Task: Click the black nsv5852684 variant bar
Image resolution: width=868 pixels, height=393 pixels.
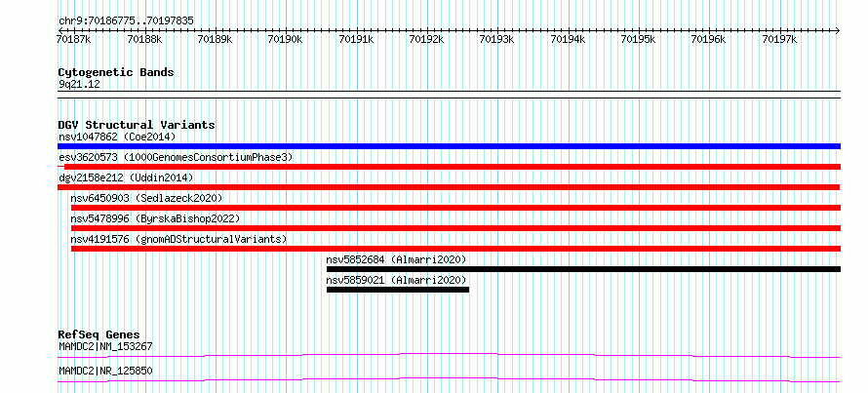Action: point(583,269)
